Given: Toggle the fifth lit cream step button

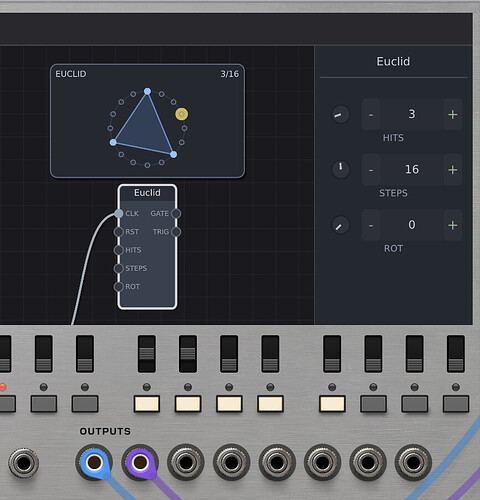Looking at the screenshot, I should [x=332, y=404].
